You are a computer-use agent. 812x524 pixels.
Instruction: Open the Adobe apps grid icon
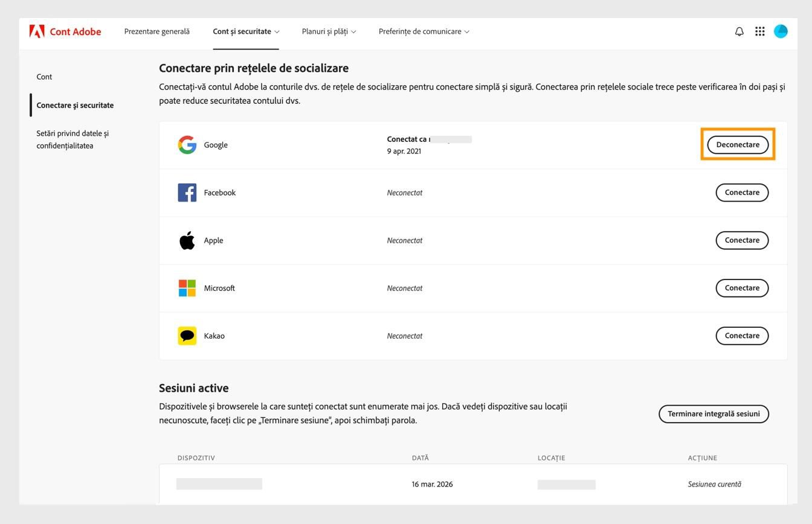tap(759, 31)
